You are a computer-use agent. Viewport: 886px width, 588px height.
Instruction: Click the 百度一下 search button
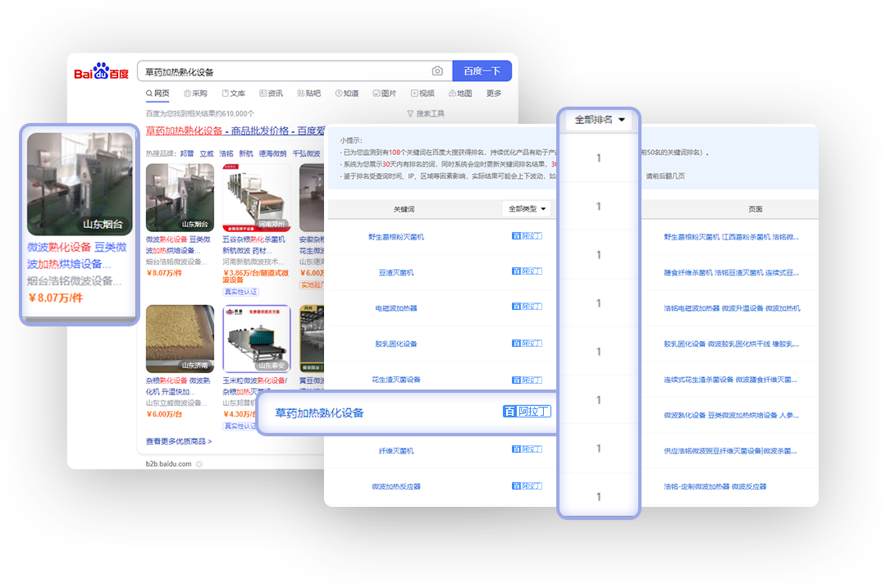pyautogui.click(x=482, y=71)
